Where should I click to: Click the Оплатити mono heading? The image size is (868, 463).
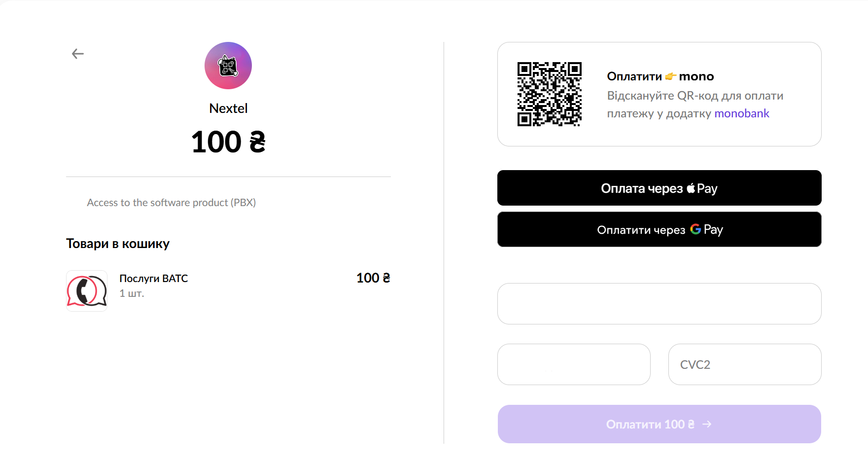[x=660, y=76]
